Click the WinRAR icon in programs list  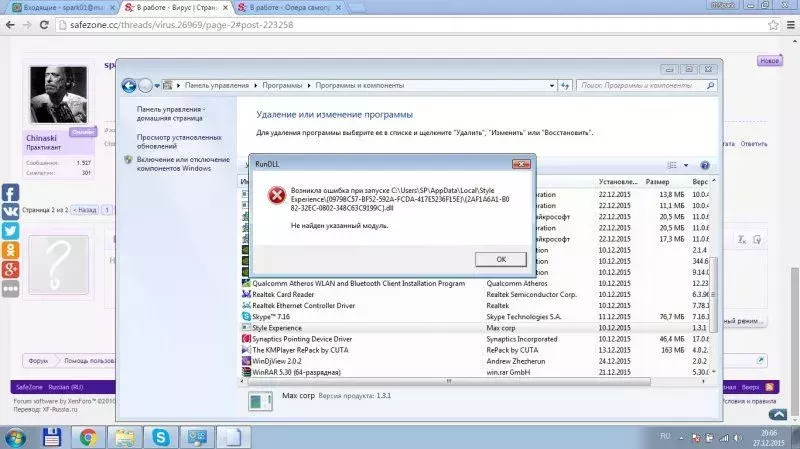246,372
